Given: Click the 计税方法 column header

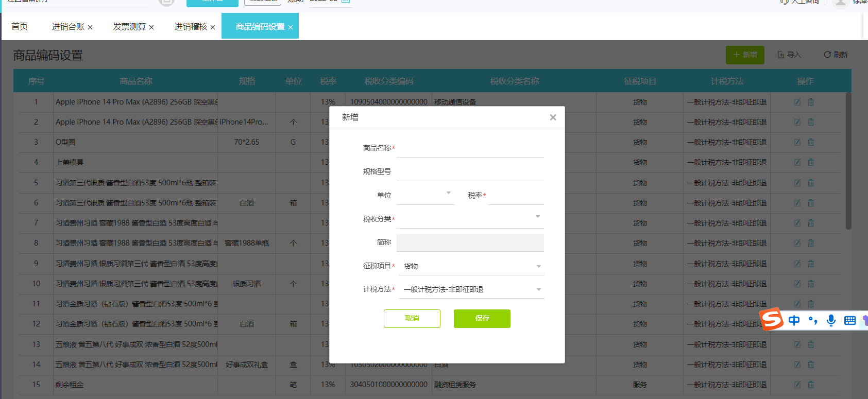Looking at the screenshot, I should (x=727, y=81).
